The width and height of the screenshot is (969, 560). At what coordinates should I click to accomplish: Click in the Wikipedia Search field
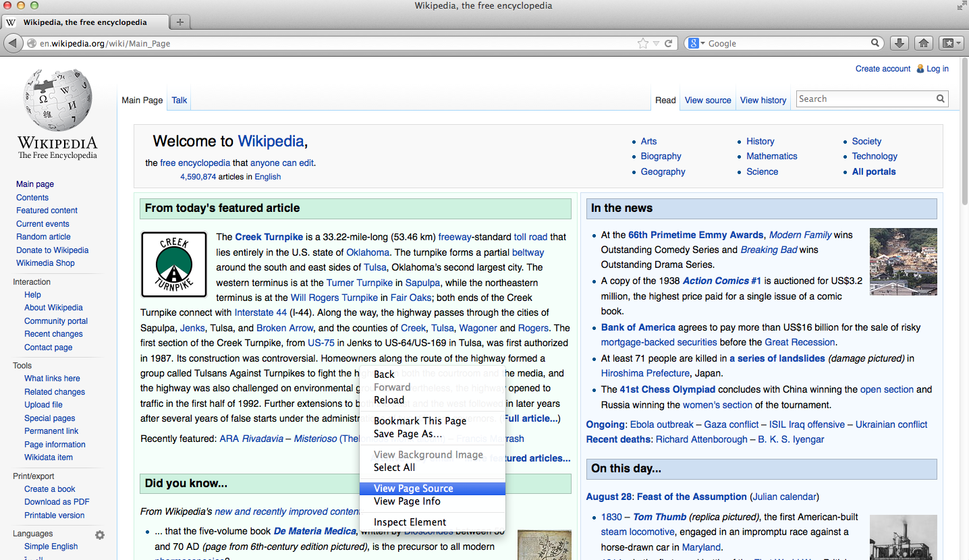coord(865,99)
